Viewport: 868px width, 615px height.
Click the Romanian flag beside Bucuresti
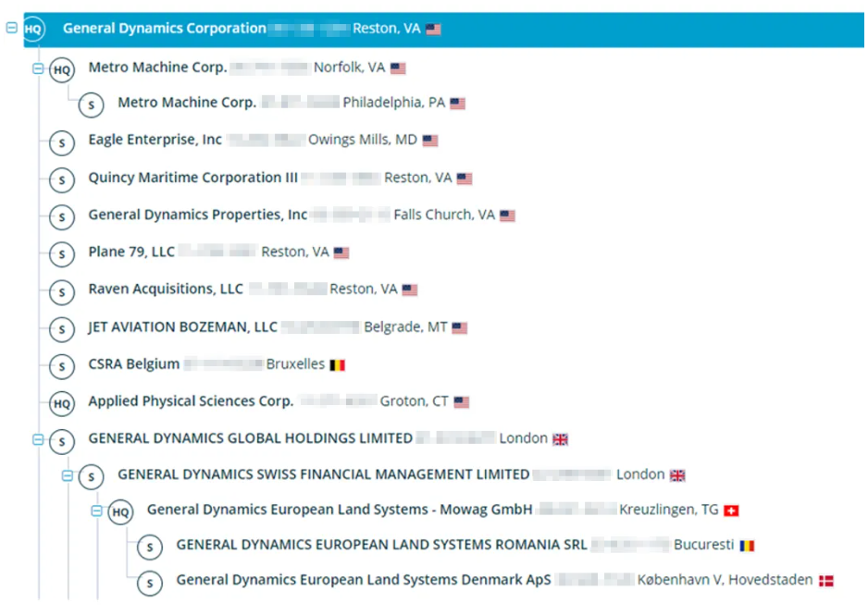tap(747, 546)
